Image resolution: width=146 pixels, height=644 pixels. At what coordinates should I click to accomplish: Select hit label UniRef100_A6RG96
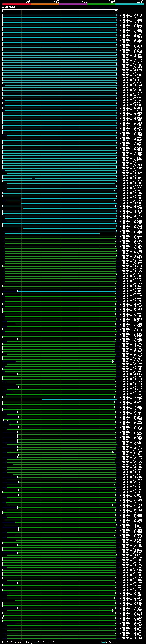(x=131, y=246)
